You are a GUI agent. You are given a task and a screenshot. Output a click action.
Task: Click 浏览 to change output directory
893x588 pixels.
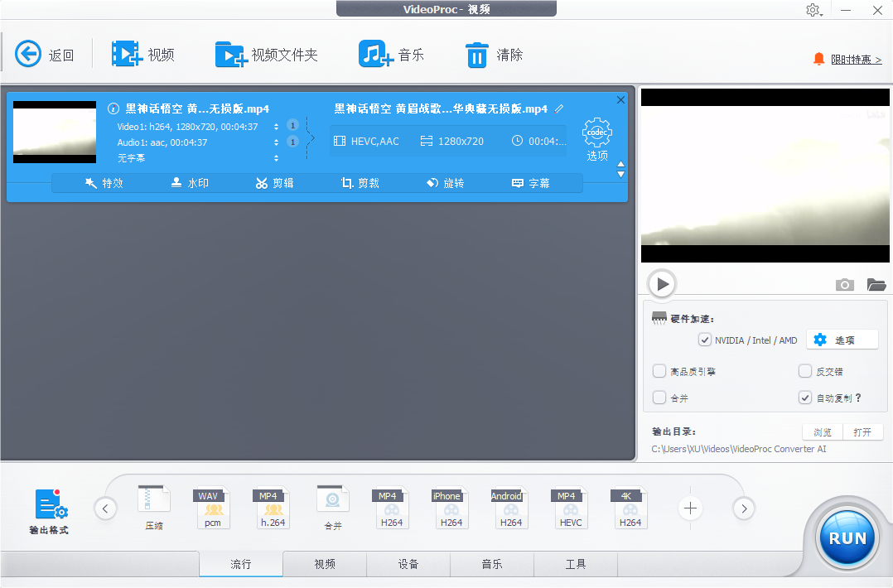[821, 431]
